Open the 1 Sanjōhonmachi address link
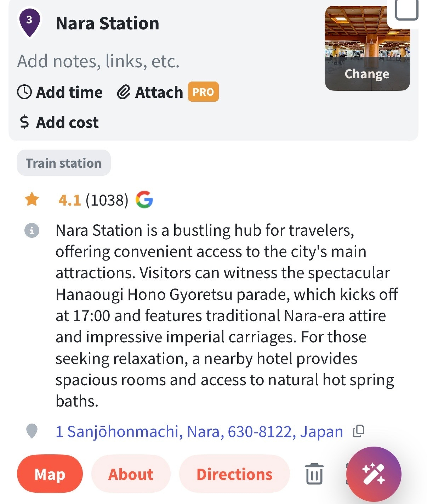The image size is (427, 504). click(199, 432)
